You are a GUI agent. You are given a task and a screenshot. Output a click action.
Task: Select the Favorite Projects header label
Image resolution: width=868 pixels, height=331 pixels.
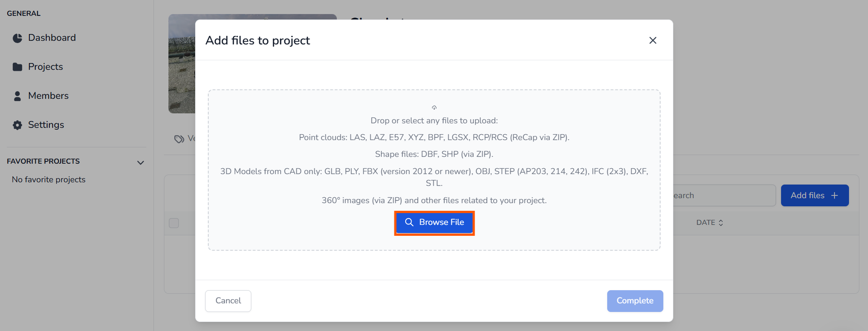(x=43, y=161)
